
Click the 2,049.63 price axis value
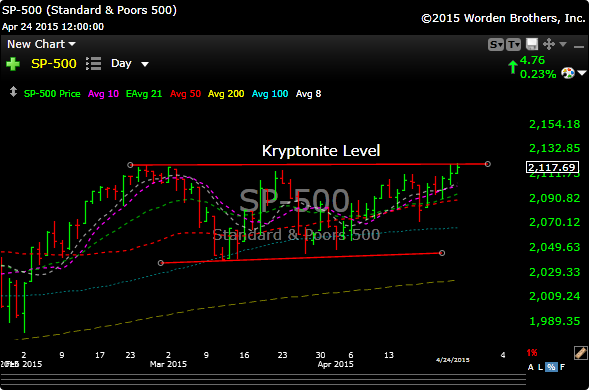tap(555, 247)
